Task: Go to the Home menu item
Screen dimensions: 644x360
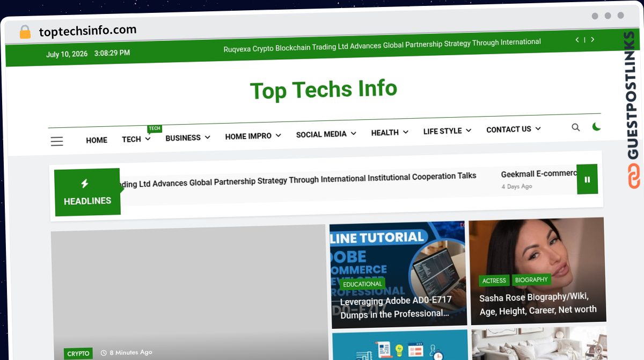Action: (97, 140)
